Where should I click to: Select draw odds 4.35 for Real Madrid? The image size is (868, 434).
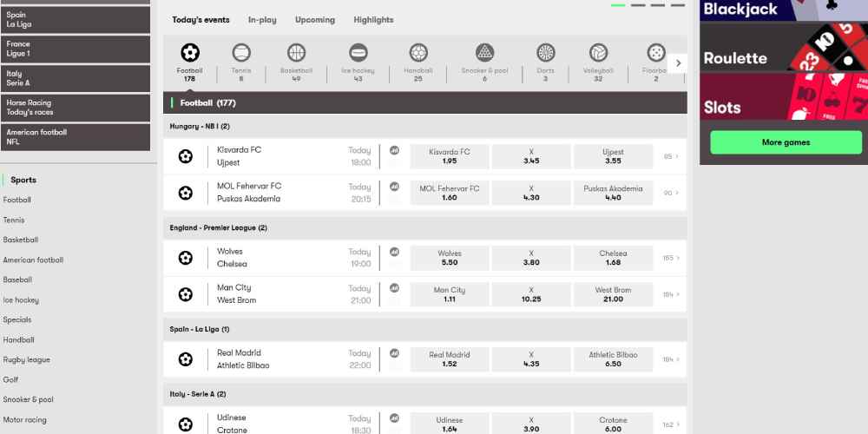(x=531, y=359)
